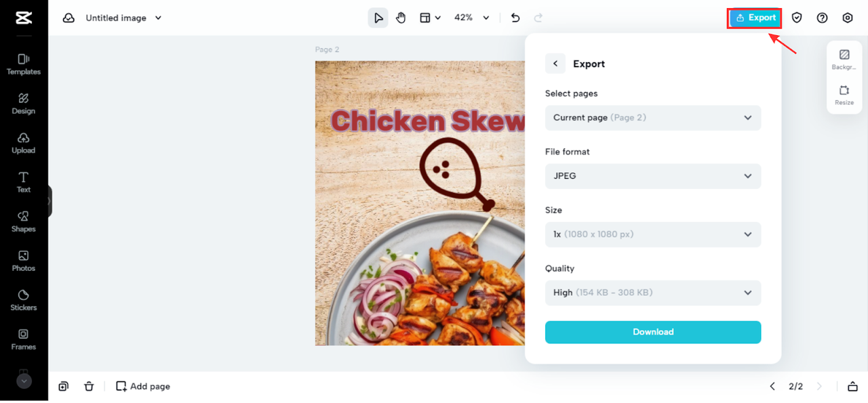This screenshot has height=403, width=868.
Task: Open the Untitled image name dropdown
Action: point(124,18)
